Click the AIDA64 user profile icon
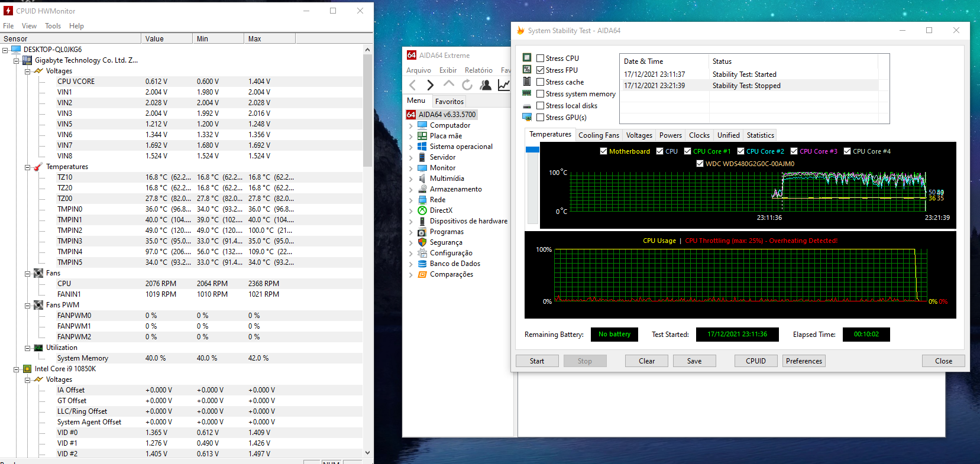The image size is (980, 464). pyautogui.click(x=486, y=85)
